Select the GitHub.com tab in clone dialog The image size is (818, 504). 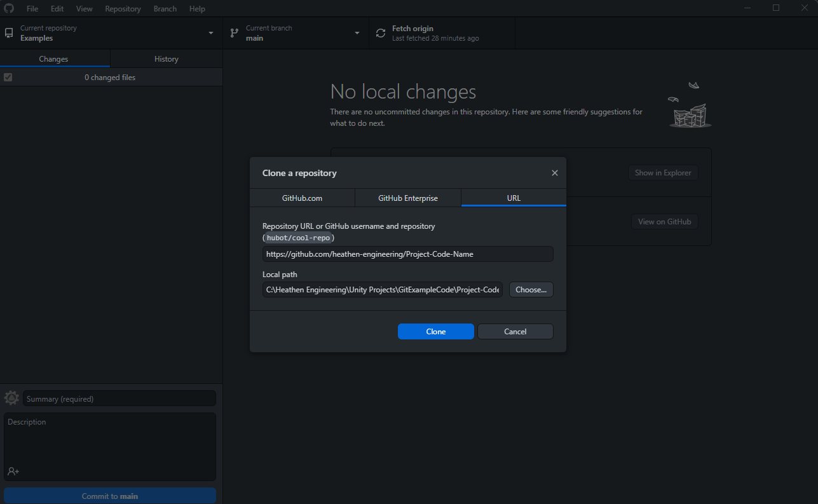point(302,198)
